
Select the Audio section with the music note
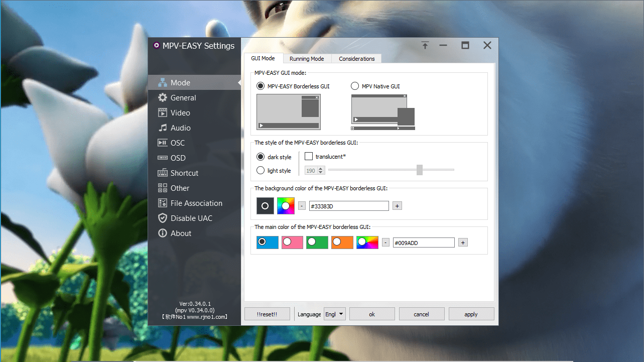(194, 128)
